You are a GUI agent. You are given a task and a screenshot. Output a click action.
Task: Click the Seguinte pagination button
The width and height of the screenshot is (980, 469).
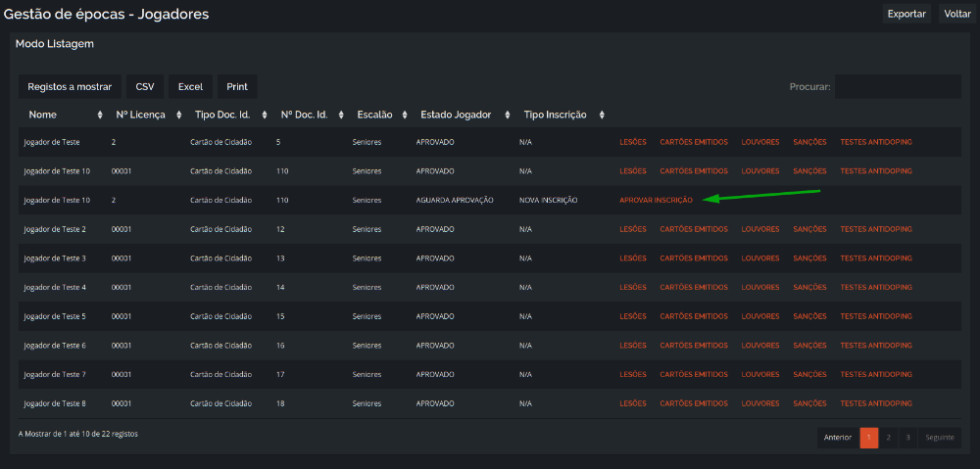[940, 438]
